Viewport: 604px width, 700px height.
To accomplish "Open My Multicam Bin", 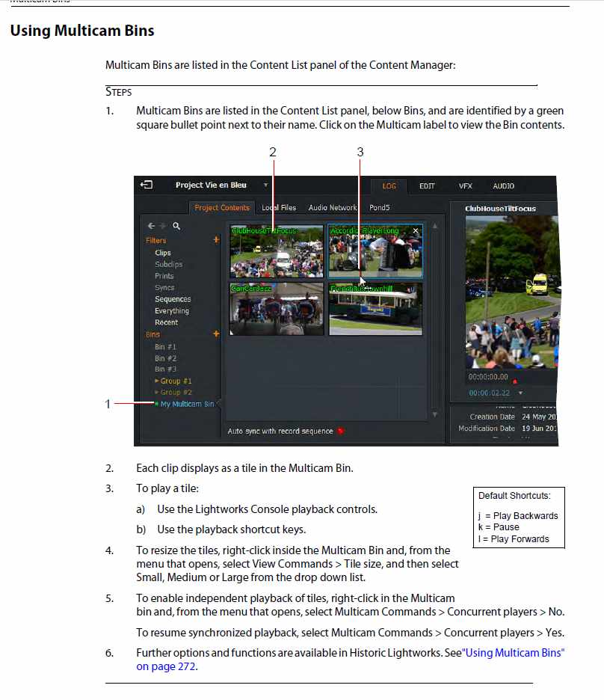I will tap(187, 404).
